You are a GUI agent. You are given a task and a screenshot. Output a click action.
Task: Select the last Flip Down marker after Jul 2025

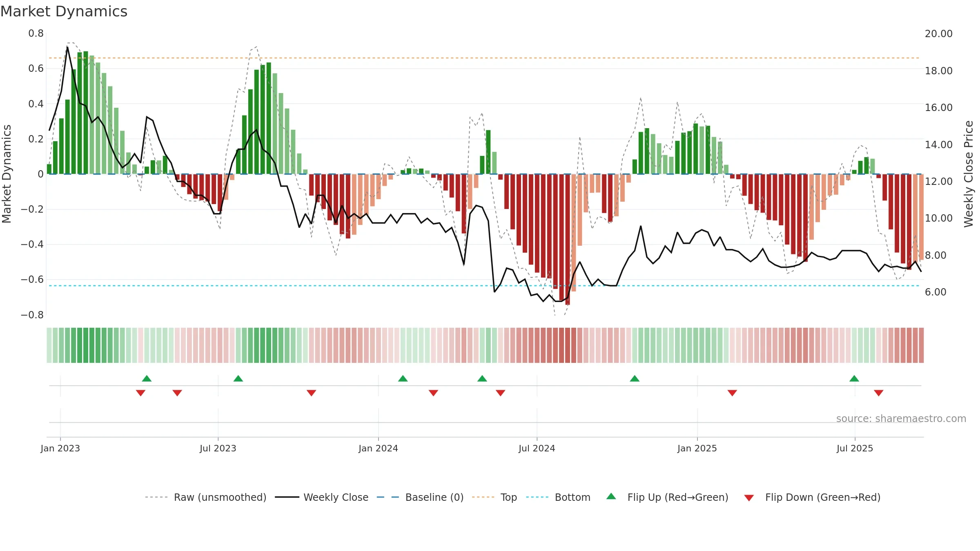[879, 393]
